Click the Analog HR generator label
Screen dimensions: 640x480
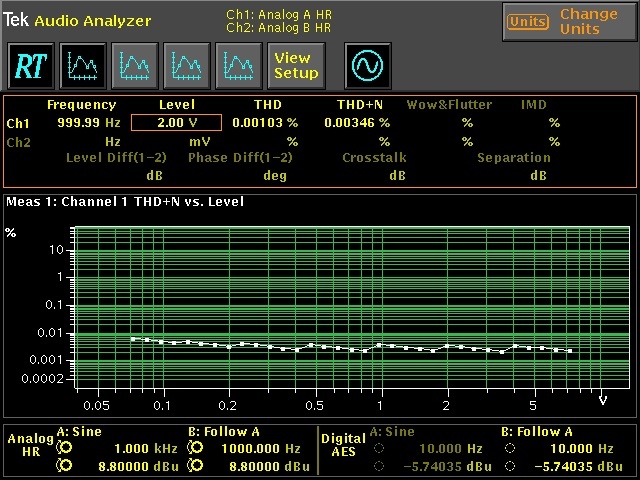tap(30, 444)
